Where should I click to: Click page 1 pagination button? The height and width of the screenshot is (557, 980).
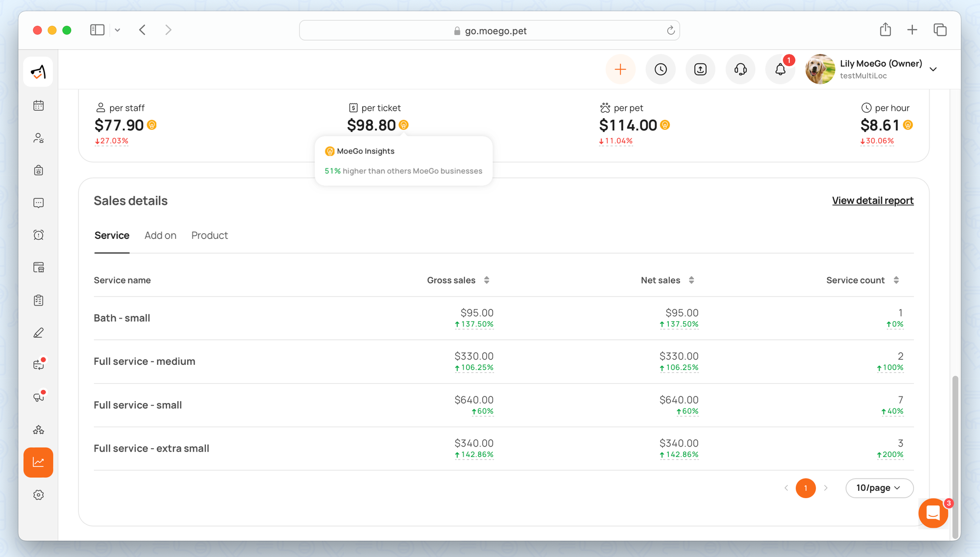click(806, 488)
